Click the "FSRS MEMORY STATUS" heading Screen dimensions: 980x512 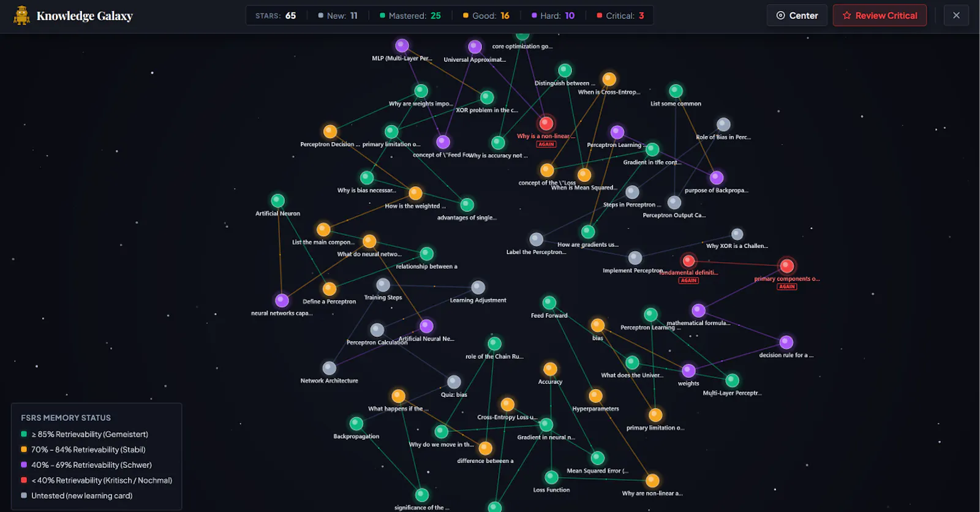66,418
